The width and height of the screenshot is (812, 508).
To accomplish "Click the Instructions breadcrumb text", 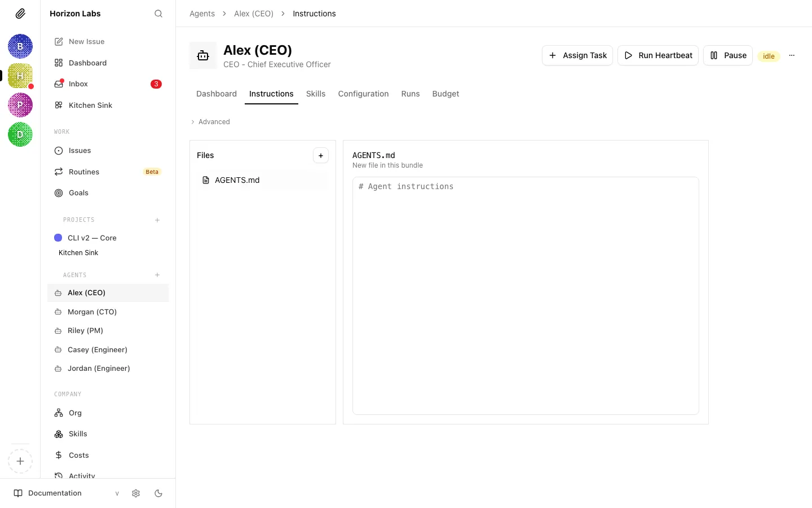I will coord(314,14).
